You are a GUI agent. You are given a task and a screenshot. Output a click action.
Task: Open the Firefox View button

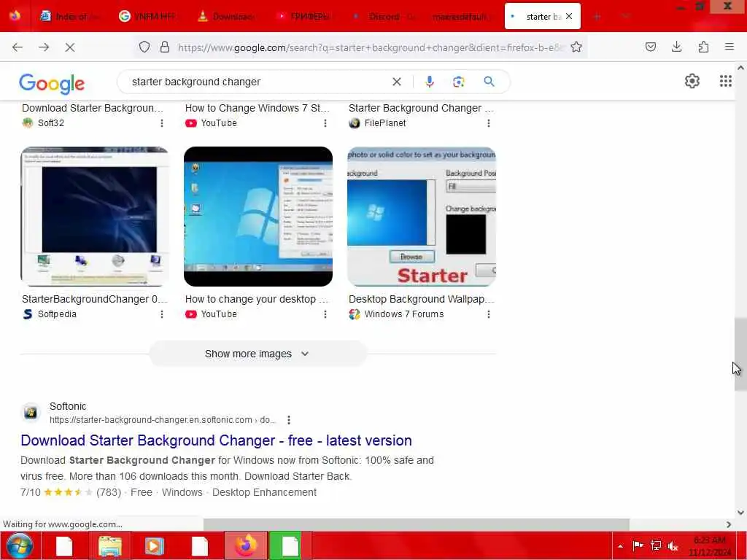15,16
